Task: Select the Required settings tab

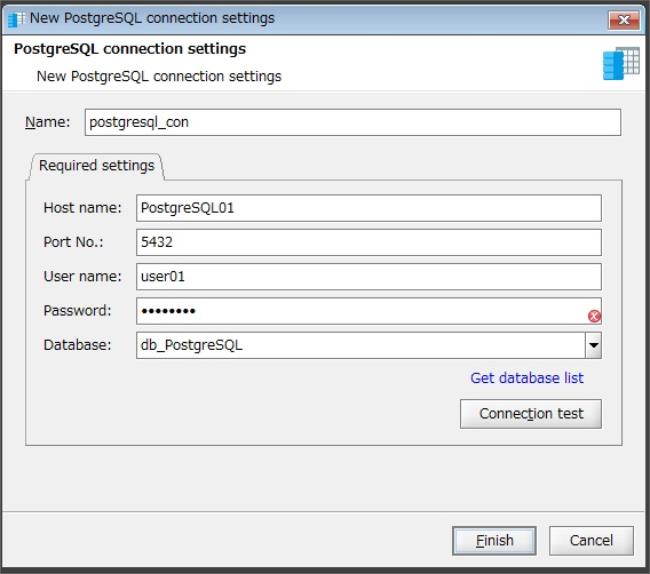Action: coord(97,166)
